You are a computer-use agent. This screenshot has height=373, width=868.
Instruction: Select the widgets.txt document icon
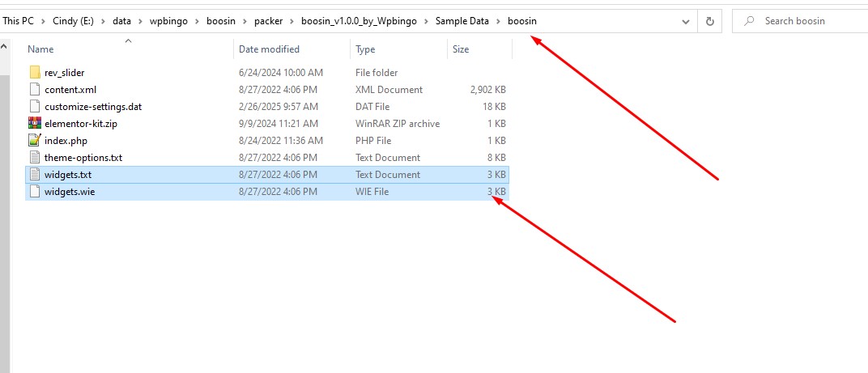pos(35,175)
